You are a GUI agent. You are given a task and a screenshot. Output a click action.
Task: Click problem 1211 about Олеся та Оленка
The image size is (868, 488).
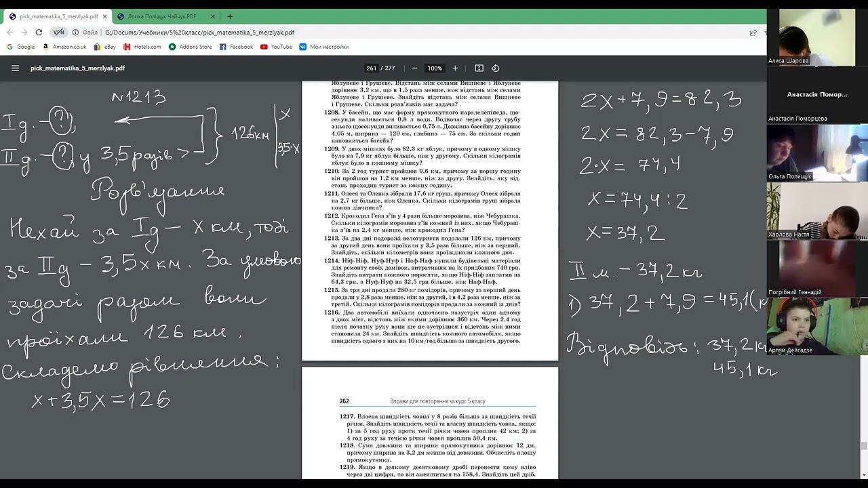pyautogui.click(x=422, y=201)
